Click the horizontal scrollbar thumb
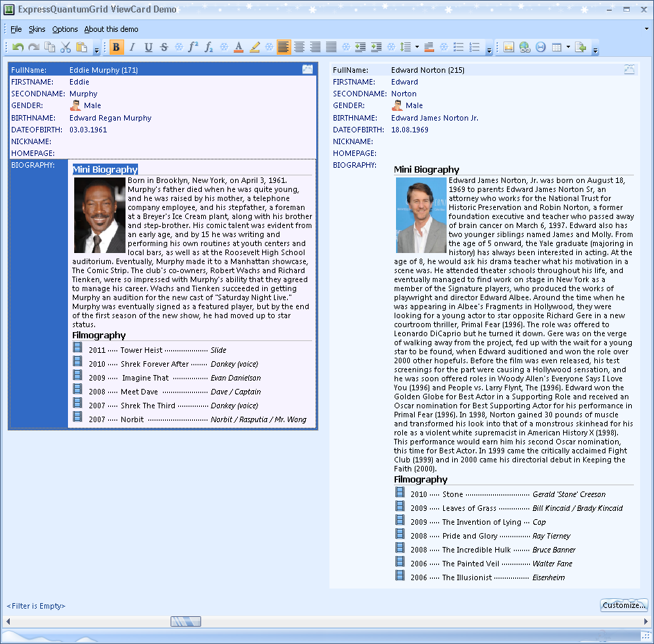 coord(185,622)
